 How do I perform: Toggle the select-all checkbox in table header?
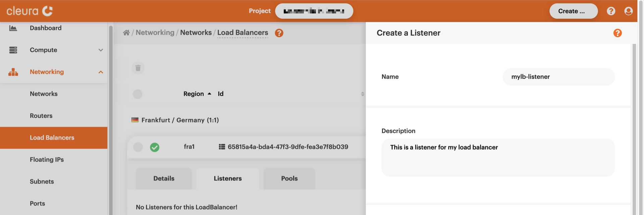(x=138, y=94)
